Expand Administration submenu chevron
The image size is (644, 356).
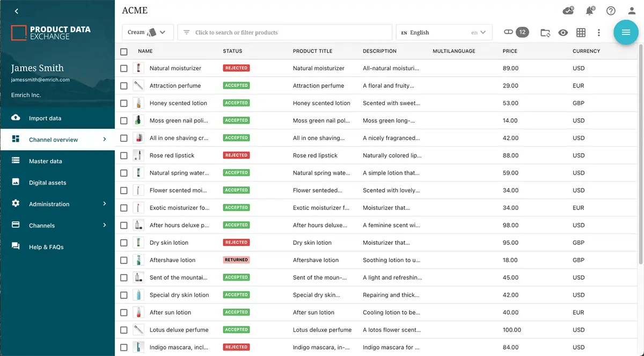(x=105, y=204)
